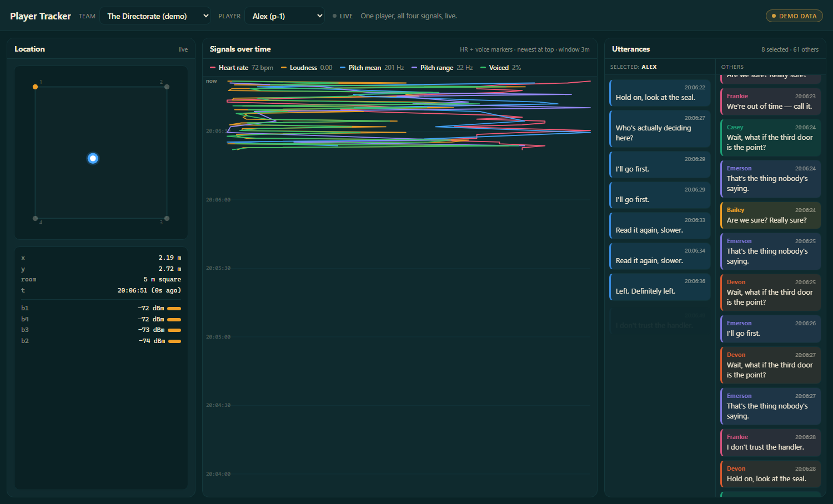Click the b2 signal strength bar
The height and width of the screenshot is (504, 833).
[x=175, y=341]
